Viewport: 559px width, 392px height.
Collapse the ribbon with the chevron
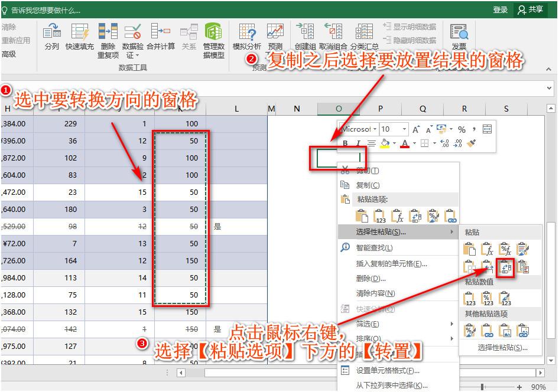(549, 69)
